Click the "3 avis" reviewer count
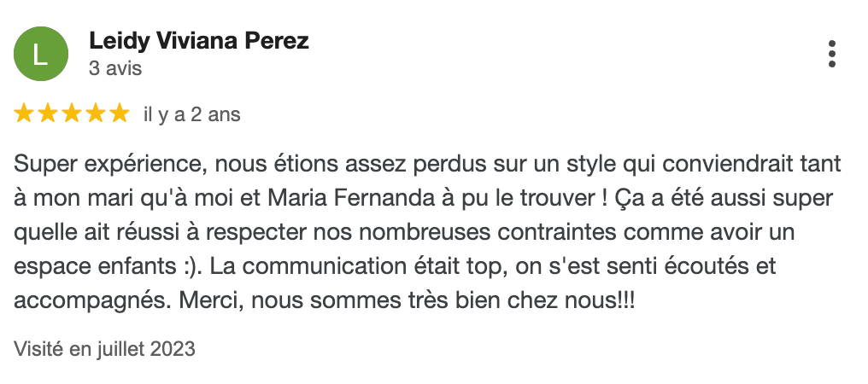The height and width of the screenshot is (384, 868). tap(115, 68)
